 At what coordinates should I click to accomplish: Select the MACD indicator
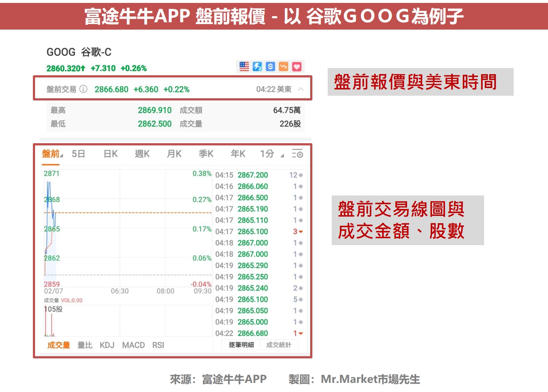(133, 345)
